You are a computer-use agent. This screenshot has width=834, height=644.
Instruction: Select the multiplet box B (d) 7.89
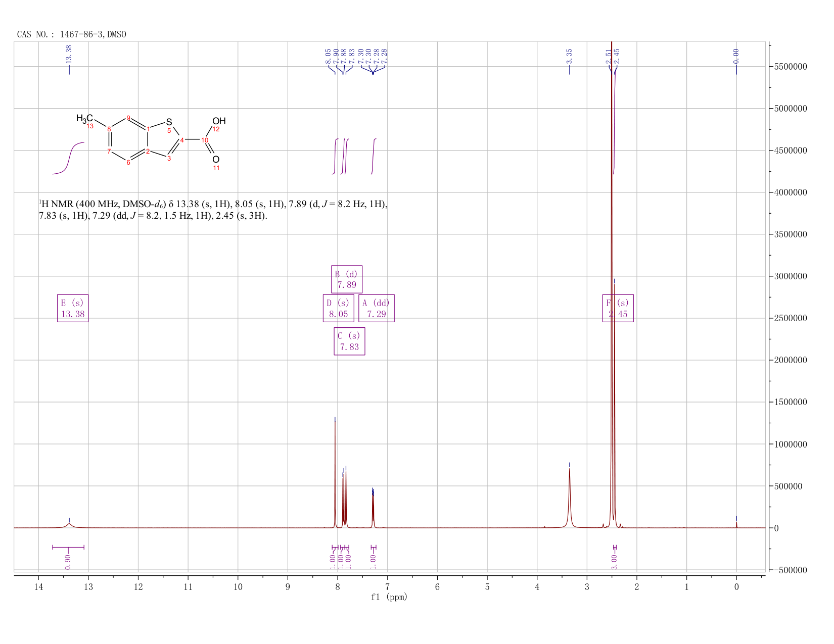(347, 279)
